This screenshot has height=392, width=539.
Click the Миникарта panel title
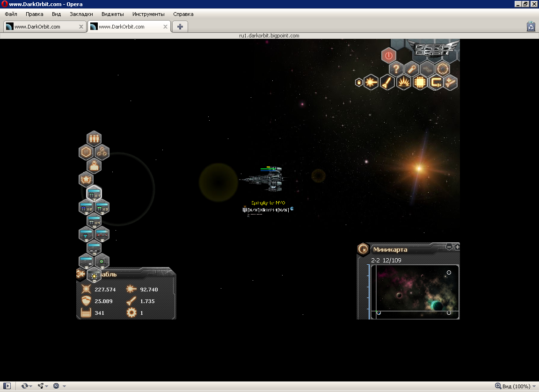[390, 250]
